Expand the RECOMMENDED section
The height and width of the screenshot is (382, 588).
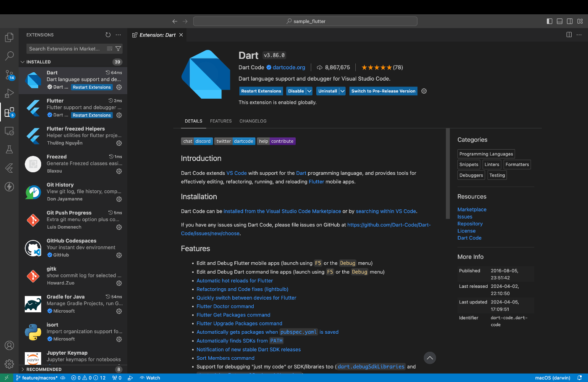click(x=73, y=369)
